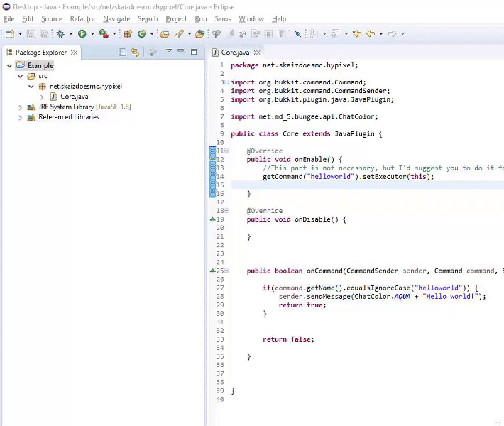The width and height of the screenshot is (504, 426).
Task: Click Collapse All in Package Explorer
Action: click(x=122, y=53)
